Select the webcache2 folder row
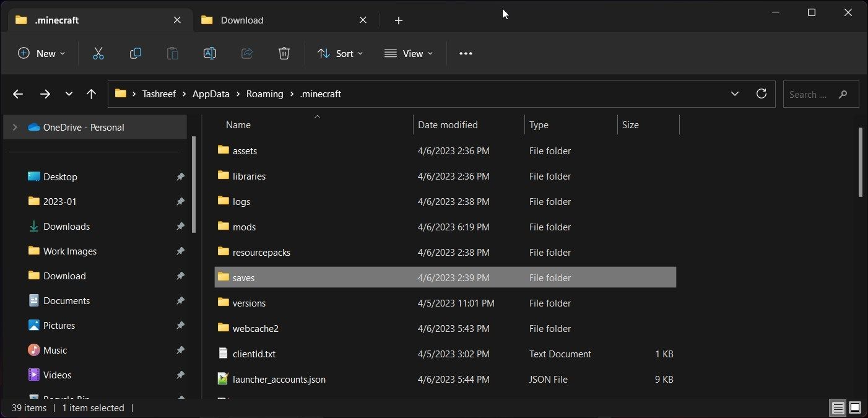868x418 pixels. [x=445, y=328]
